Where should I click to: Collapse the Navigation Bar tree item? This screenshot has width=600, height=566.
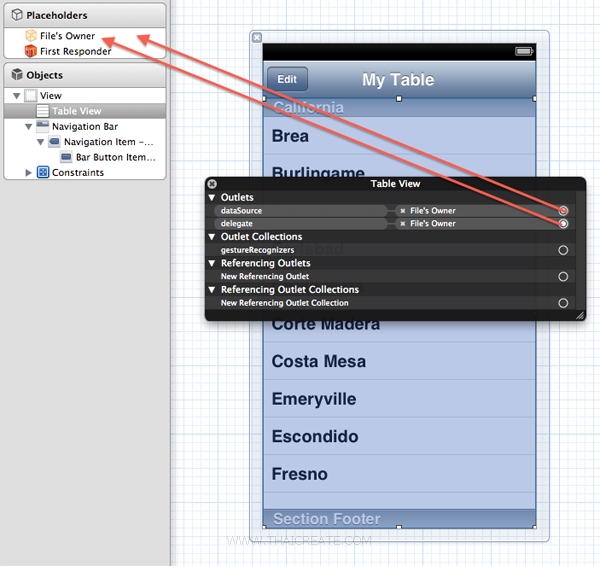coord(28,127)
